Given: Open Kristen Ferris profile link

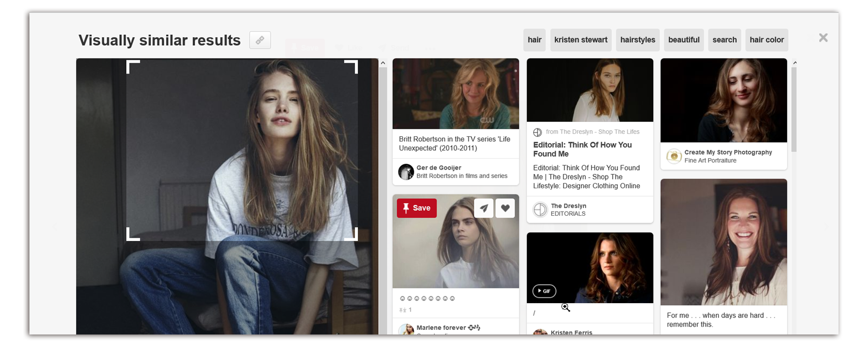Looking at the screenshot, I should 571,332.
